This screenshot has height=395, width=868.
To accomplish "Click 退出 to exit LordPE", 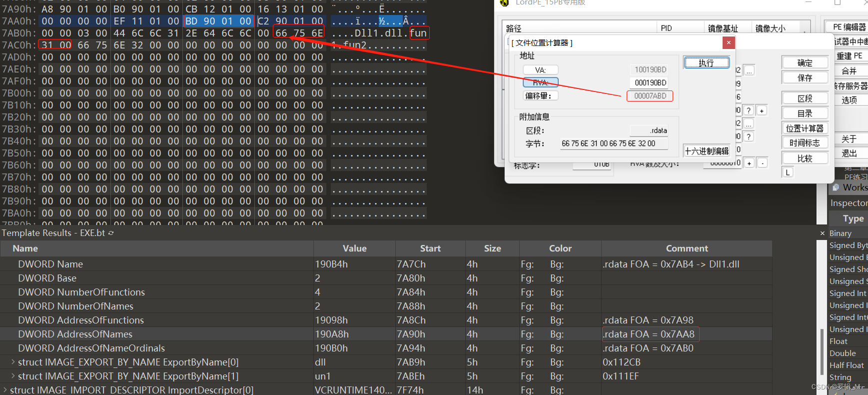I will (850, 153).
